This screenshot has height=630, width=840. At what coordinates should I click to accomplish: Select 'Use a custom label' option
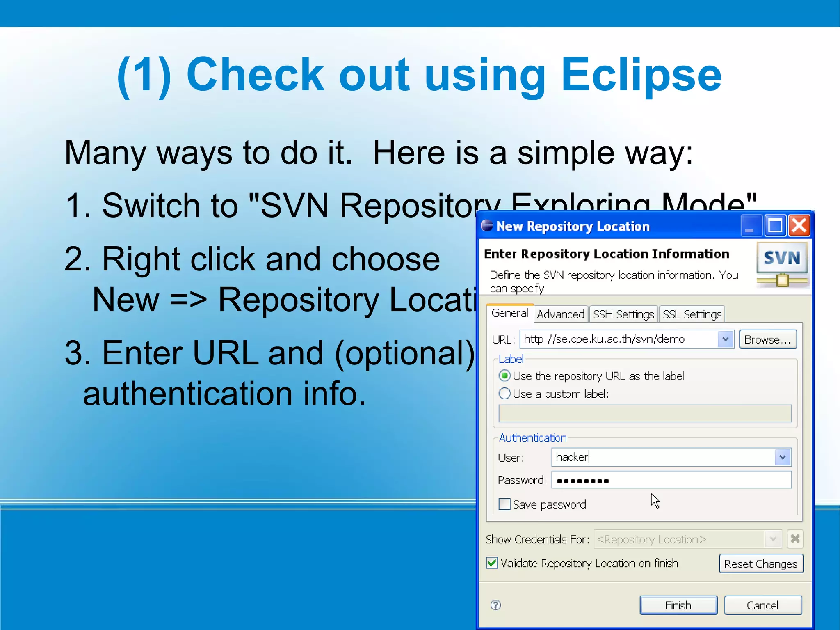[505, 394]
